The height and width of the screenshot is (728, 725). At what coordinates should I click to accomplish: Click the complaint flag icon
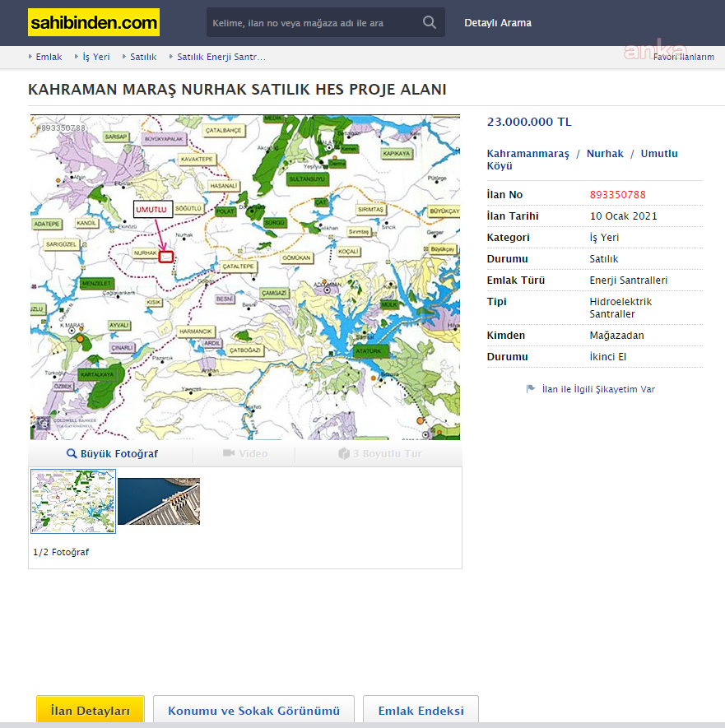(531, 389)
